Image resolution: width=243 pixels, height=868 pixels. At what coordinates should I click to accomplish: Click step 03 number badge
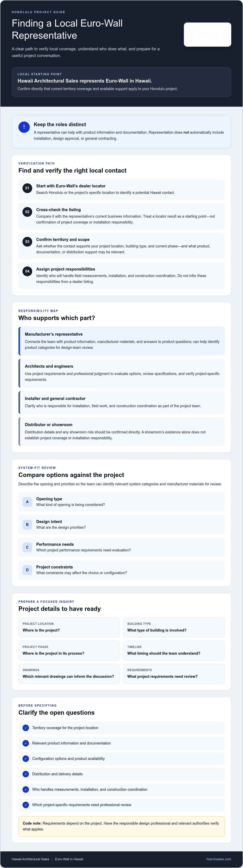click(27, 242)
